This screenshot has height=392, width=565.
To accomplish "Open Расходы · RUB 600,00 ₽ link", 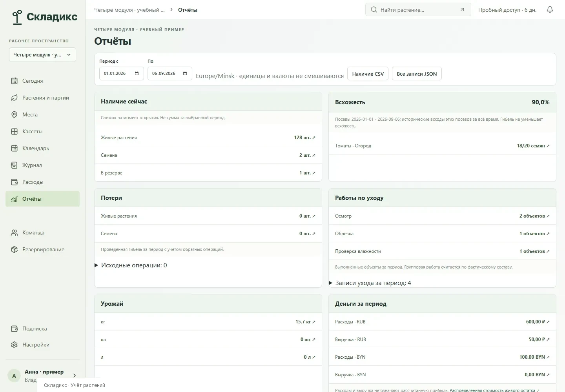I will click(538, 322).
